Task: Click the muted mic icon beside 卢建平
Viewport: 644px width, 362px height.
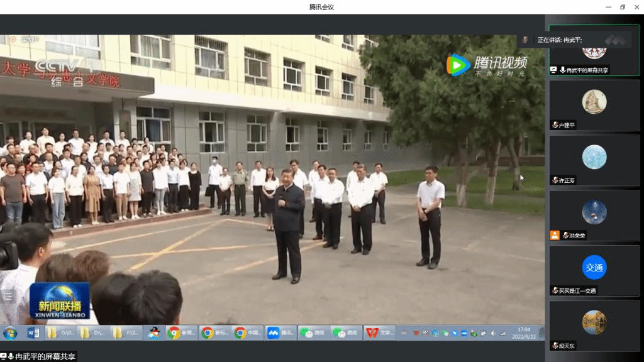Action: click(x=555, y=125)
